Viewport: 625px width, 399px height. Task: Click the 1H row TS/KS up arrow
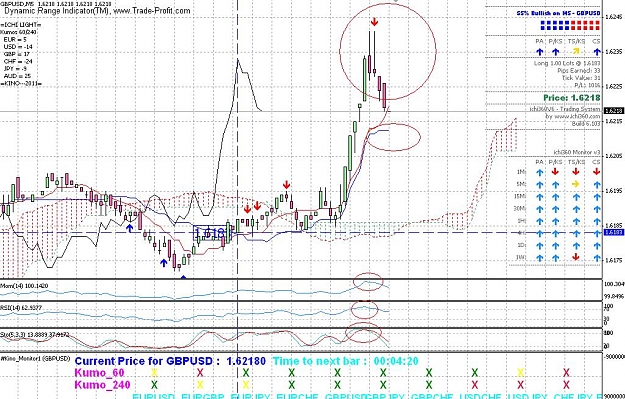coord(576,221)
